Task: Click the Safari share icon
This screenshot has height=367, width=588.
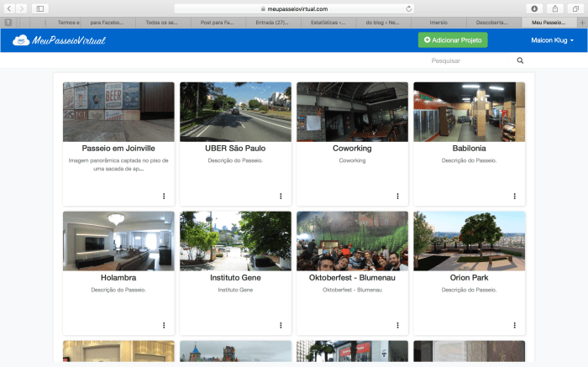Action: click(555, 8)
